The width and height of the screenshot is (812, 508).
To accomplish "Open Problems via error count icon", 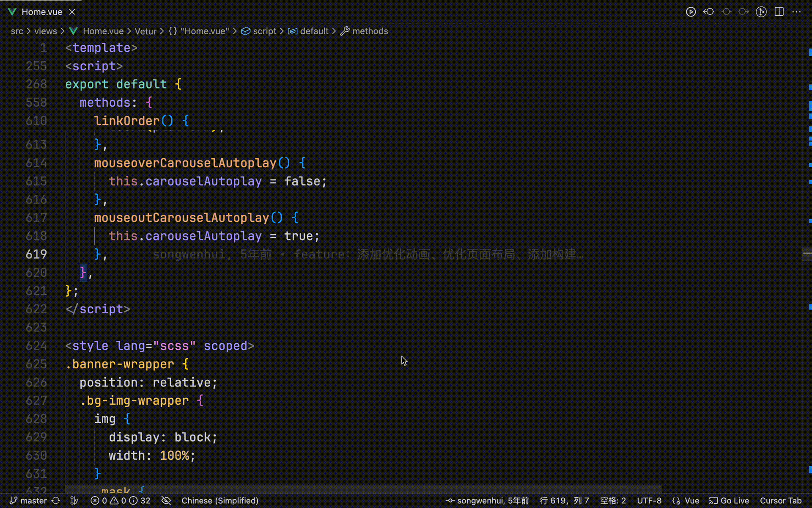I will coord(99,501).
